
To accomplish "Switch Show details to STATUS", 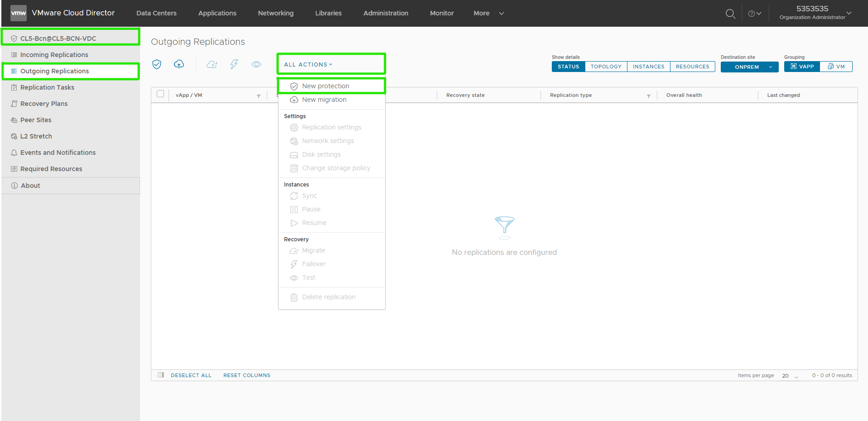I will [x=568, y=67].
